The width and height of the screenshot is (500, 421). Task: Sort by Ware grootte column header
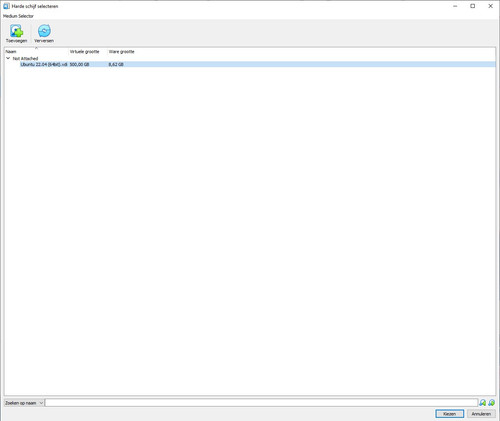tap(121, 52)
